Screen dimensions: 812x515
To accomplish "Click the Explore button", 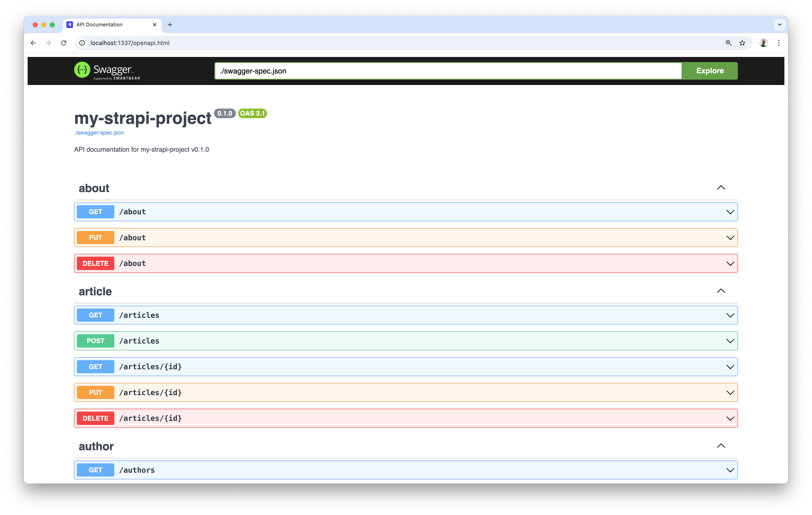I will [709, 71].
